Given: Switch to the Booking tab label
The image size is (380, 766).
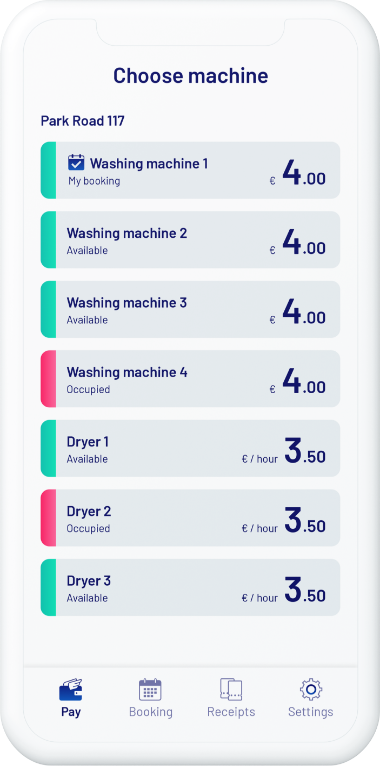Looking at the screenshot, I should coord(150,712).
